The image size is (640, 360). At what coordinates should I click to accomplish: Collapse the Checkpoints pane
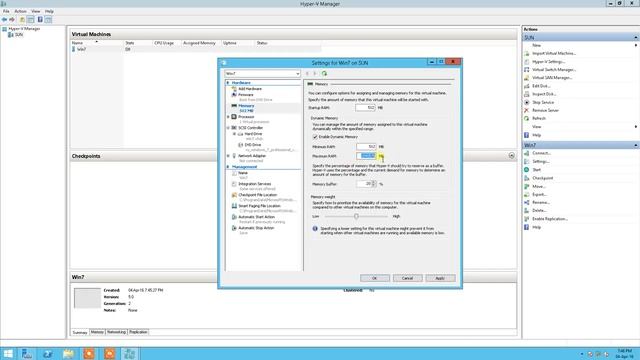[x=511, y=156]
